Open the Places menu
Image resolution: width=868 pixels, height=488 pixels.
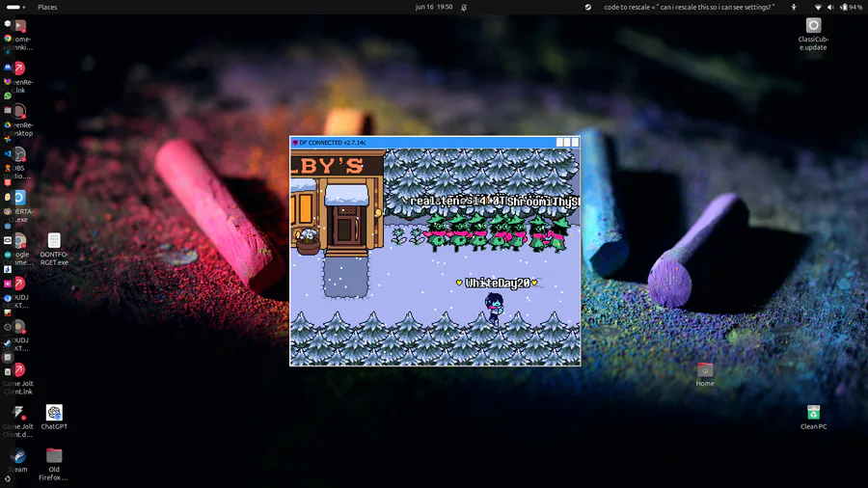pyautogui.click(x=47, y=7)
